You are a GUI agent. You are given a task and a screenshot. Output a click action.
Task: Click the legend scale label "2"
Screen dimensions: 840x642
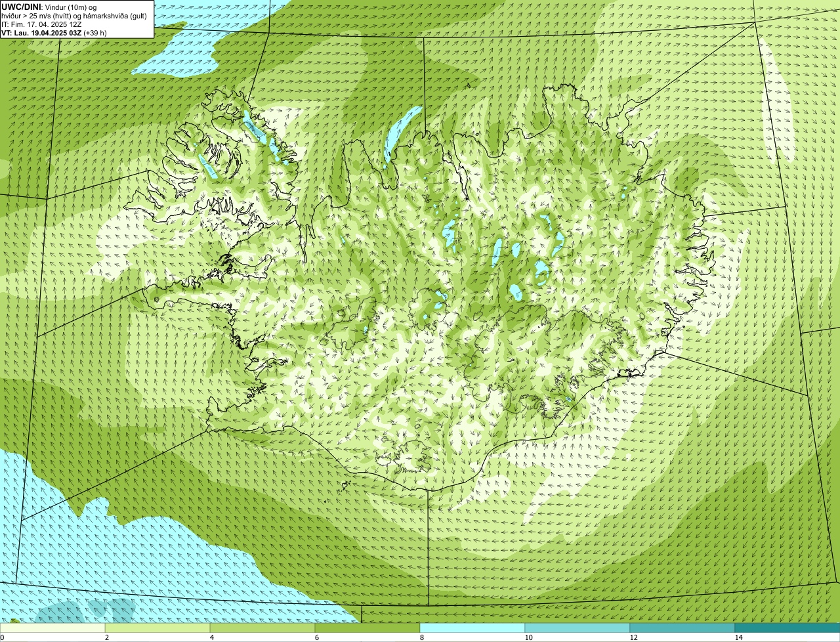click(106, 637)
